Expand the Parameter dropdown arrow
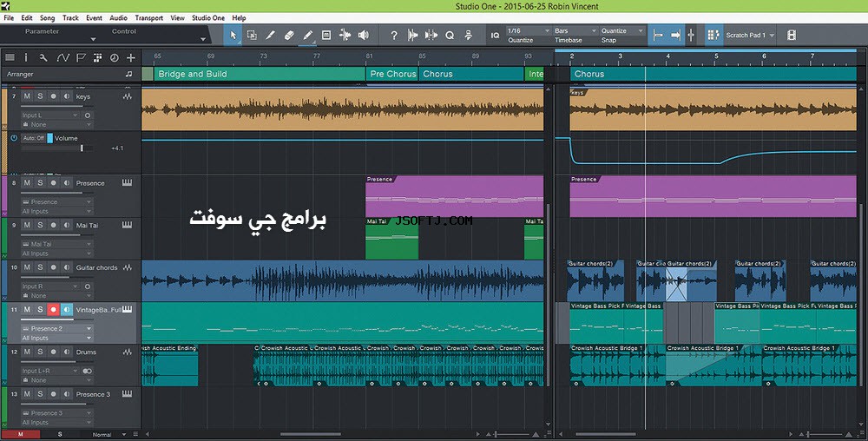The image size is (868, 441). pos(93,39)
